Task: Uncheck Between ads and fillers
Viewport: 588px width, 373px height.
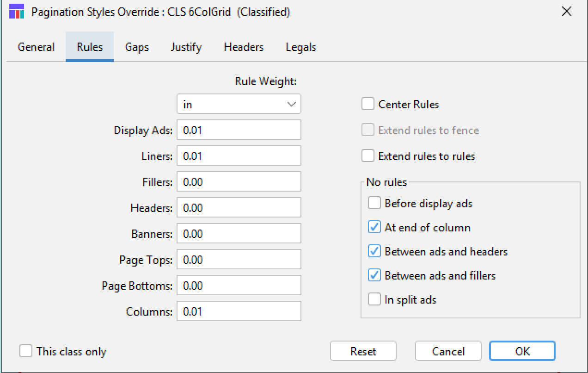Action: pyautogui.click(x=374, y=275)
